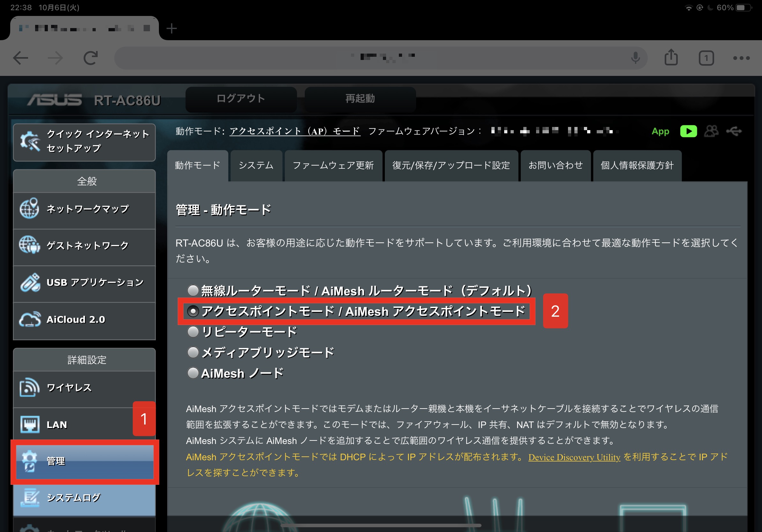Click the LAN port icon
The image size is (762, 532).
coord(30,424)
